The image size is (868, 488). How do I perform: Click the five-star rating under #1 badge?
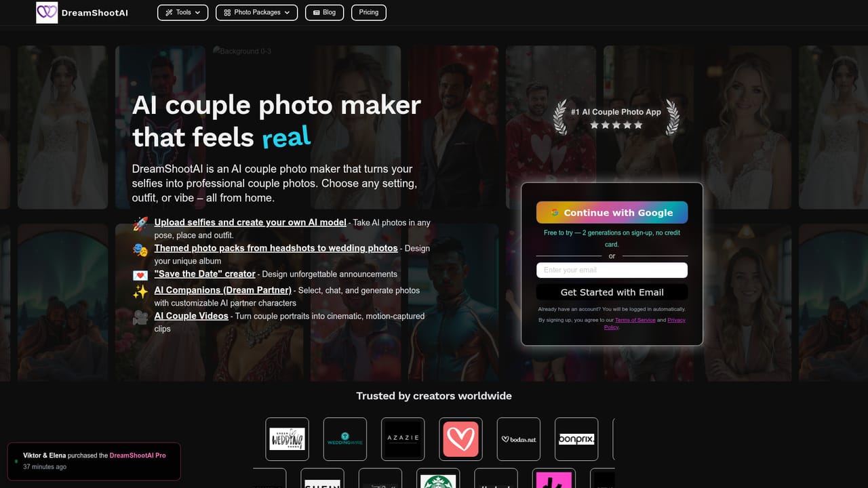tap(616, 125)
